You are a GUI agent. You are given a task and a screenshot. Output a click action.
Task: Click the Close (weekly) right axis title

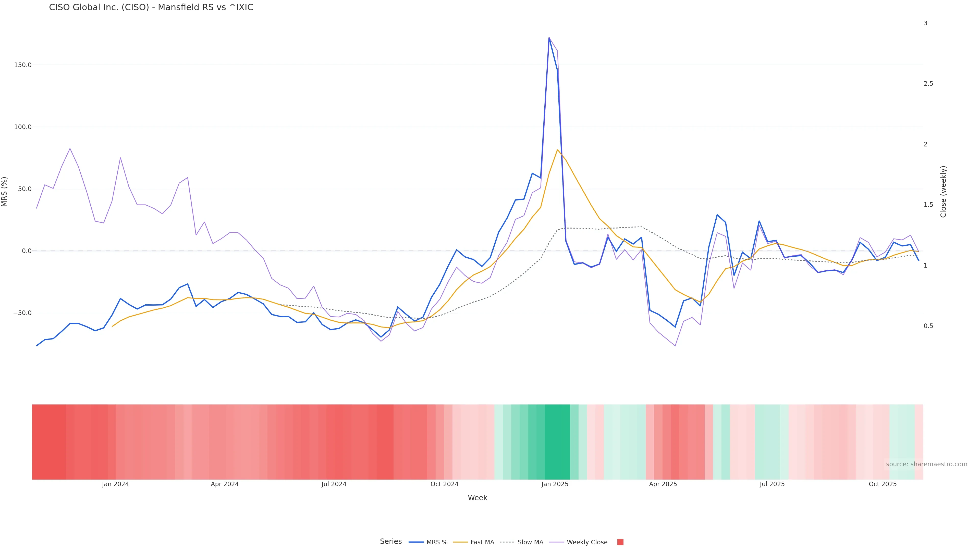[x=943, y=192]
